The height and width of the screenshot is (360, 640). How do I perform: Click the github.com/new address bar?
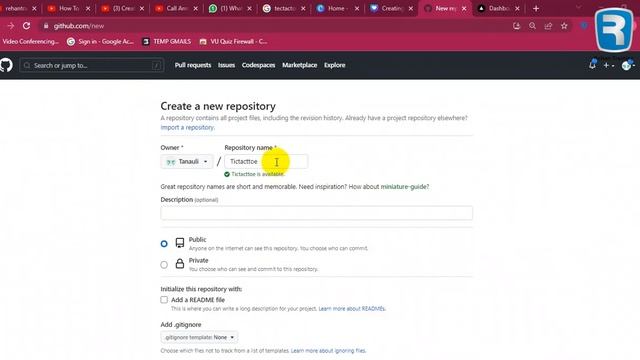[x=79, y=26]
